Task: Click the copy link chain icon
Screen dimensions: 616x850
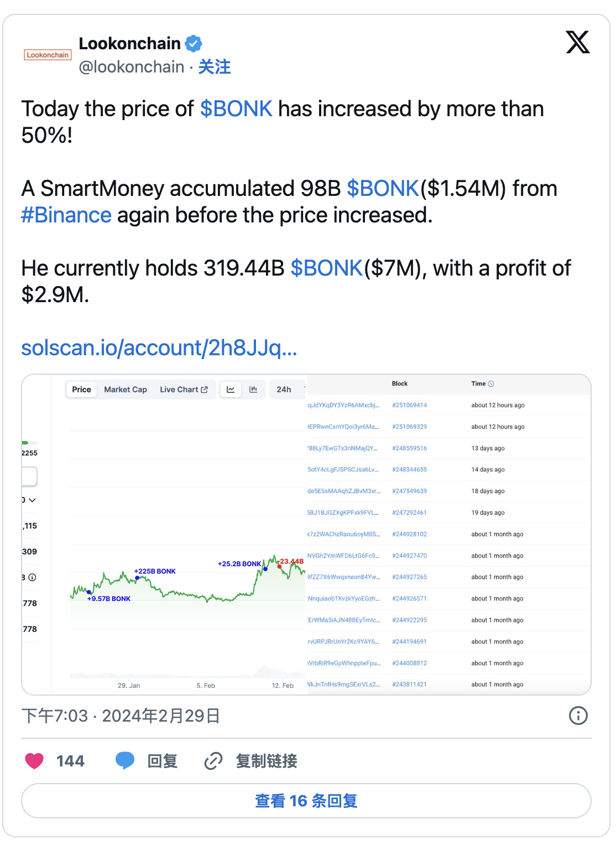Action: point(213,761)
